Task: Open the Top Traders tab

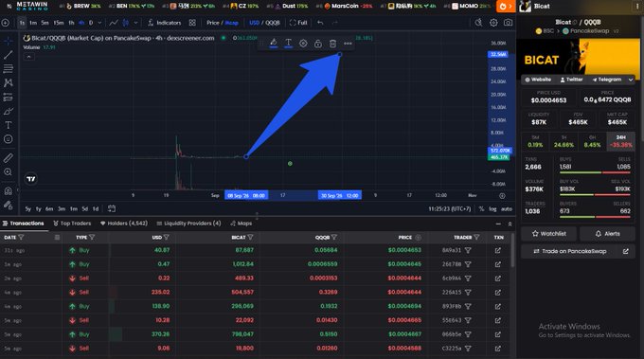Action: click(x=72, y=223)
